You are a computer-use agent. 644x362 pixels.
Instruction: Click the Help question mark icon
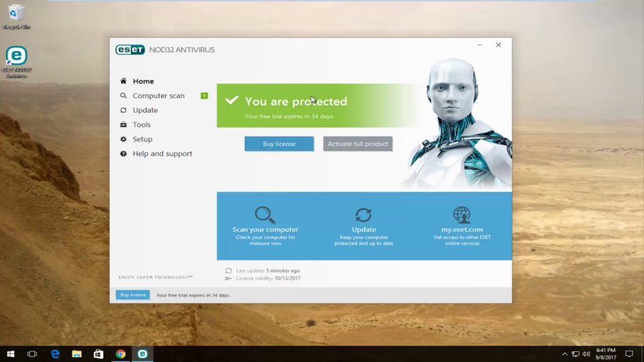[123, 153]
